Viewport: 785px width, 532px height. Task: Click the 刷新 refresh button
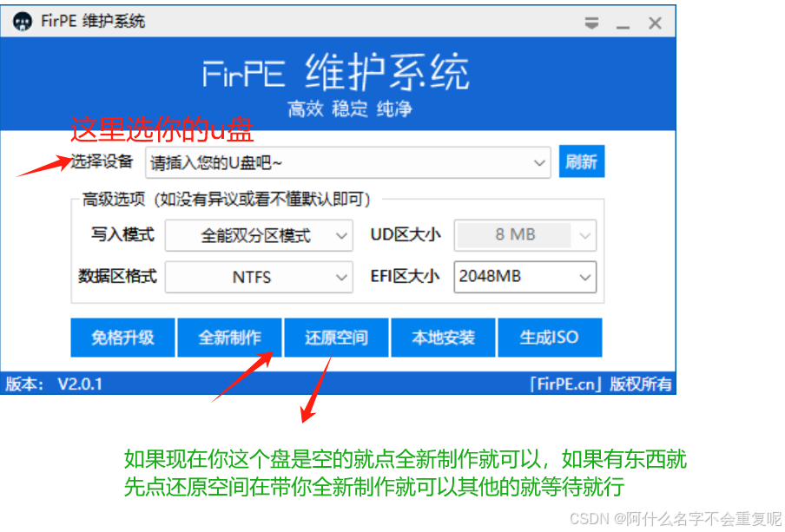pos(582,161)
